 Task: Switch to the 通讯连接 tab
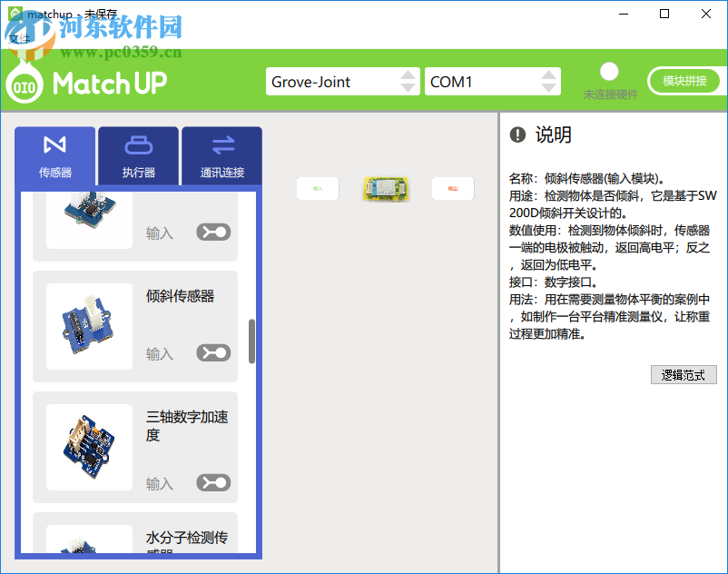point(221,154)
